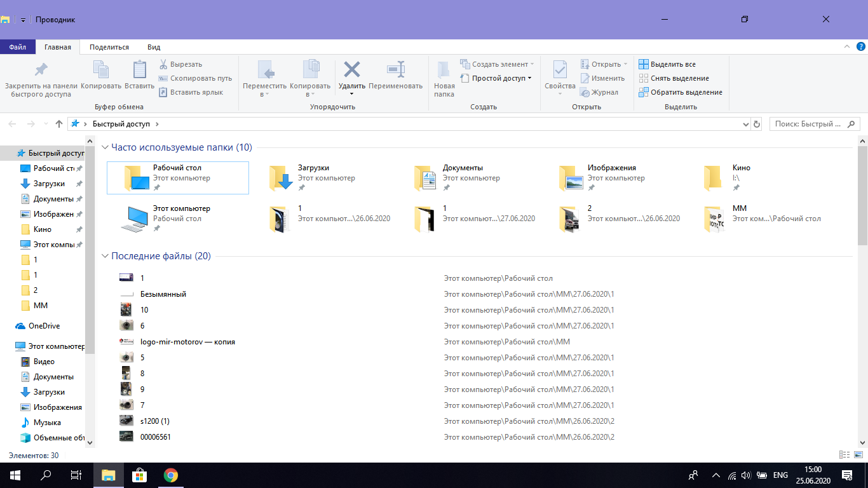Open notification center on taskbar
Image resolution: width=868 pixels, height=488 pixels.
(847, 475)
